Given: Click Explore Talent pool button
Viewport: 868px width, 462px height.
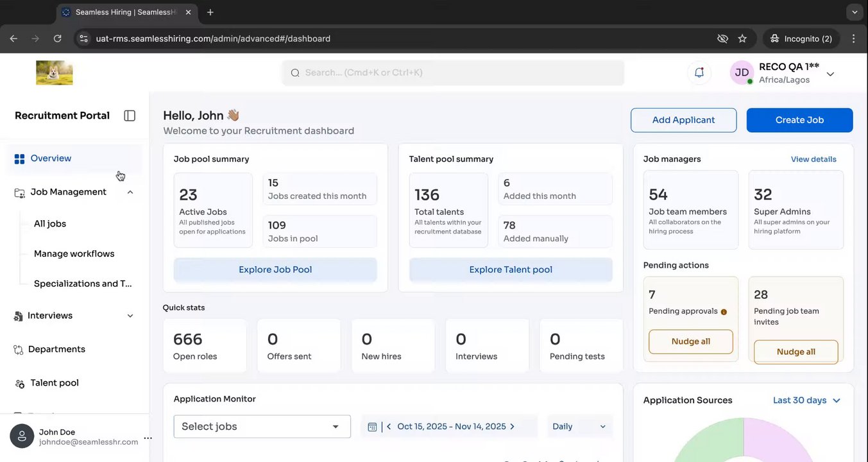Looking at the screenshot, I should tap(511, 269).
